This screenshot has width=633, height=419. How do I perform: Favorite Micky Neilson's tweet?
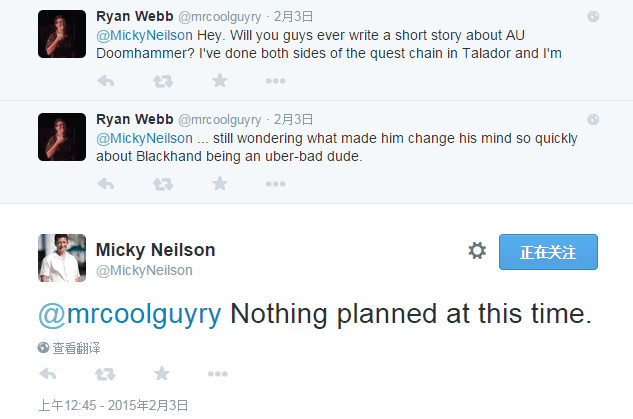pyautogui.click(x=161, y=374)
